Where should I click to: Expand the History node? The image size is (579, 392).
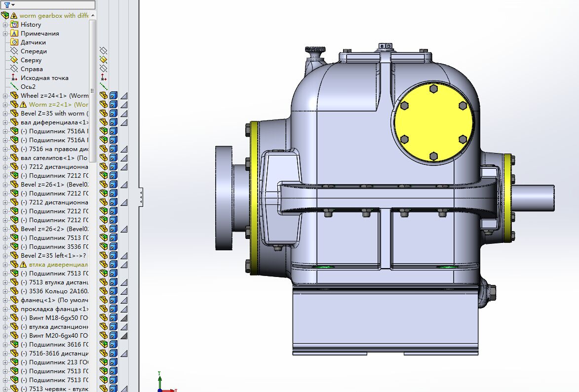[5, 25]
